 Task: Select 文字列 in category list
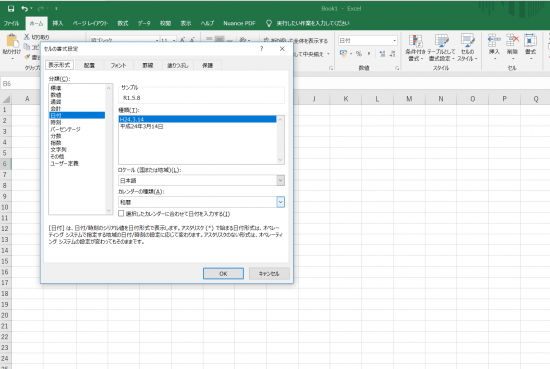(x=77, y=150)
